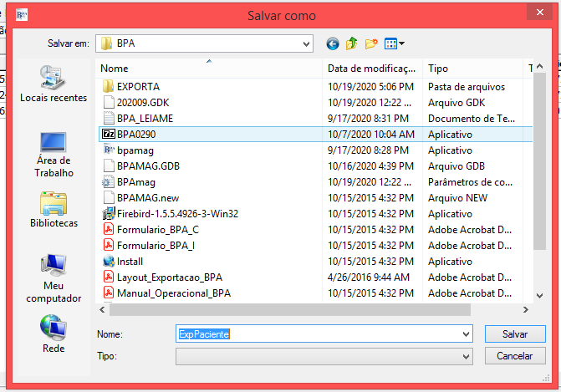Screen dimensions: 561x392
Task: Expand the Nome filename dropdown
Action: point(466,333)
